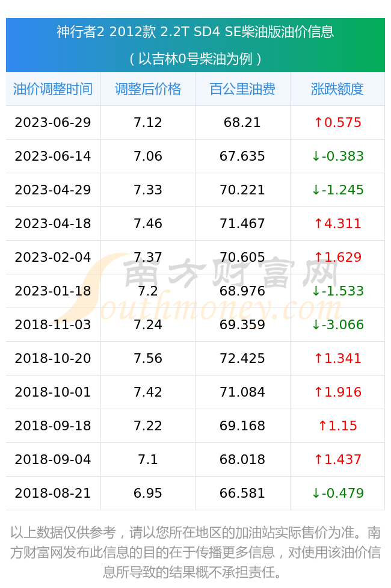The image size is (391, 588).
Task: Select the fuel cost cell 69.359
Action: [242, 325]
